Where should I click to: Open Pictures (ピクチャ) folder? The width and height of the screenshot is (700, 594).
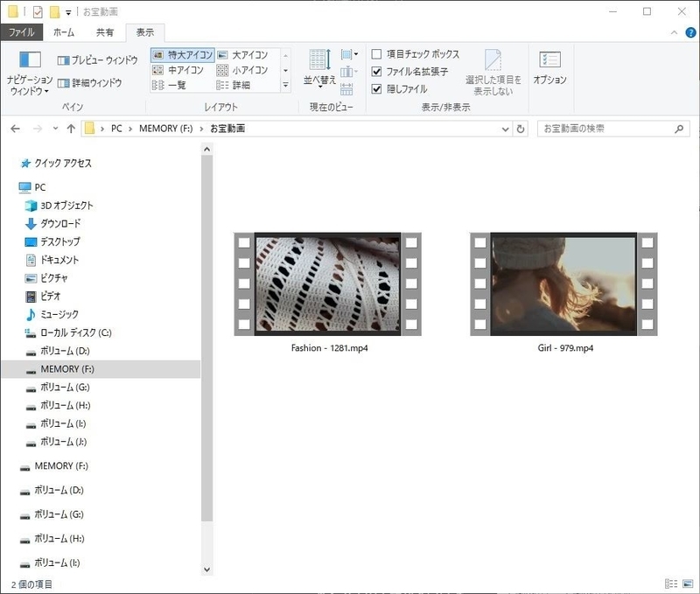click(x=46, y=278)
